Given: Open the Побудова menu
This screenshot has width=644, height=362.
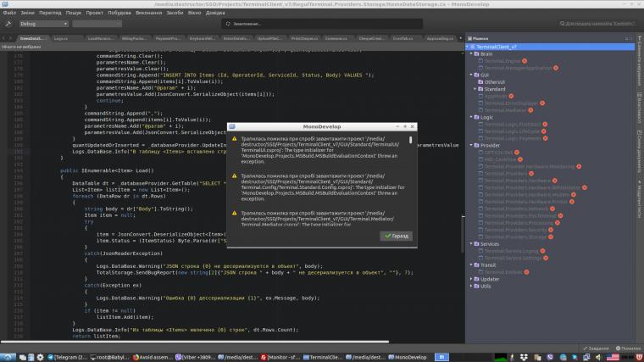Looking at the screenshot, I should [x=119, y=13].
